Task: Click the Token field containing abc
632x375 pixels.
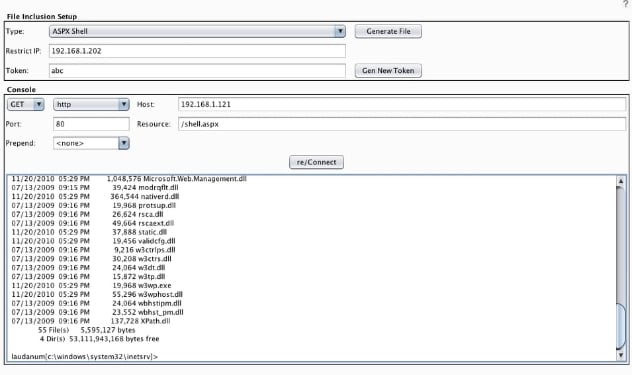Action: pyautogui.click(x=197, y=71)
